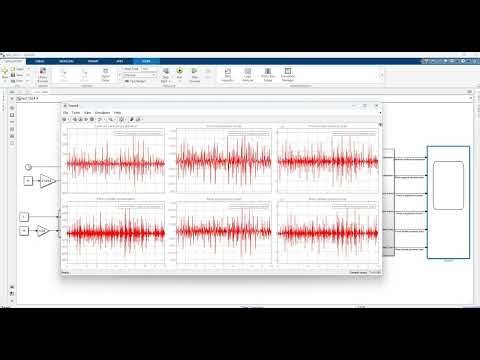Click the last icon in Scope toolbar

tap(139, 119)
